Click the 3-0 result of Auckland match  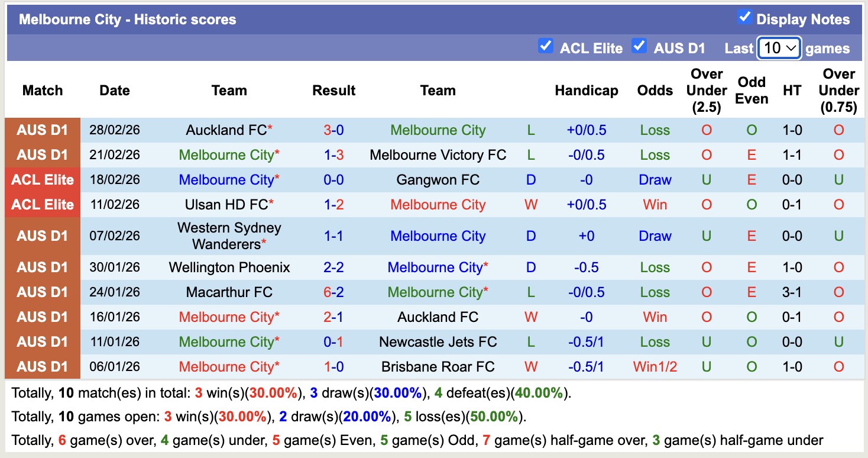point(334,130)
